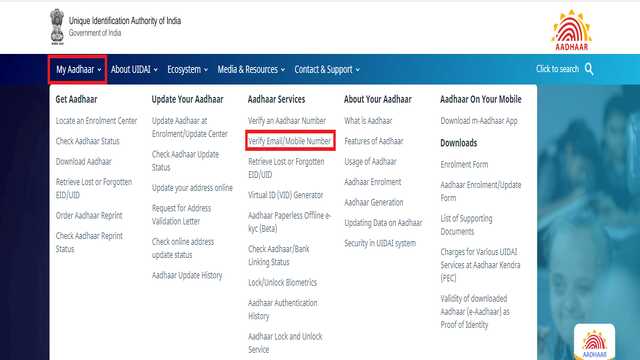Open the Contact & Support menu
Screen dimensions: 640x360
(327, 69)
